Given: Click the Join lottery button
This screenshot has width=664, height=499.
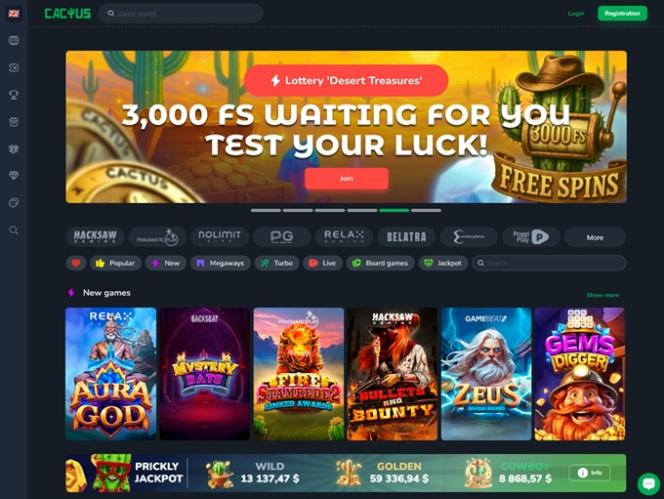Looking at the screenshot, I should [x=346, y=178].
